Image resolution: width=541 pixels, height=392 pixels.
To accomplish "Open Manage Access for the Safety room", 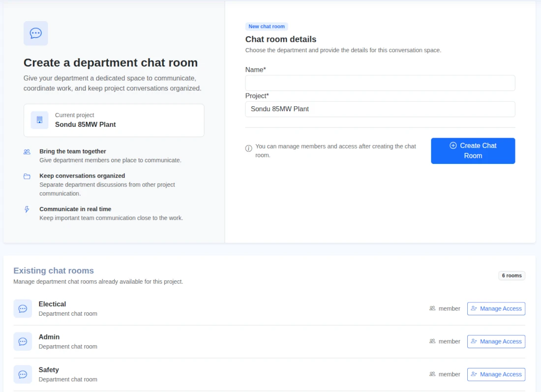I will (496, 374).
